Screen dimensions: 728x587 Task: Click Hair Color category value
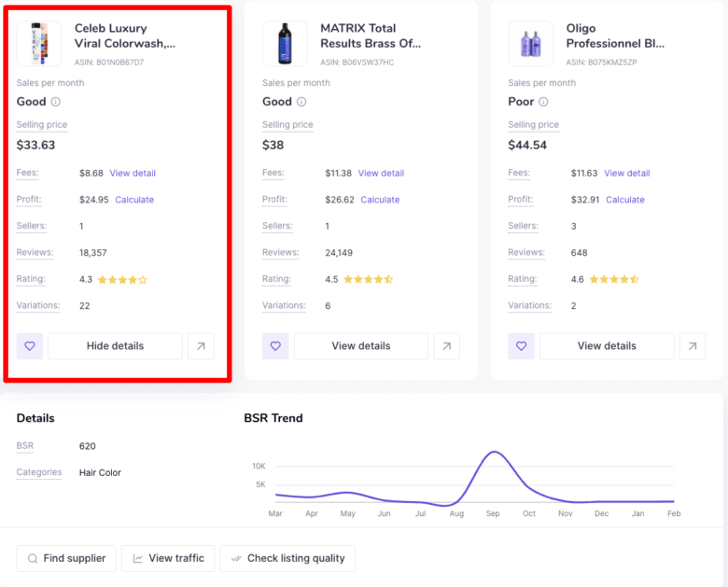pyautogui.click(x=100, y=473)
